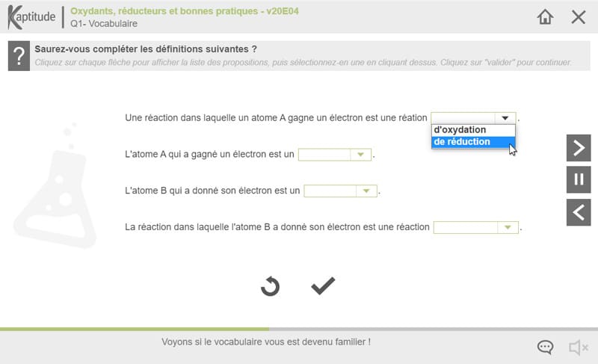
Task: Go back to the previous slide
Action: [x=578, y=212]
